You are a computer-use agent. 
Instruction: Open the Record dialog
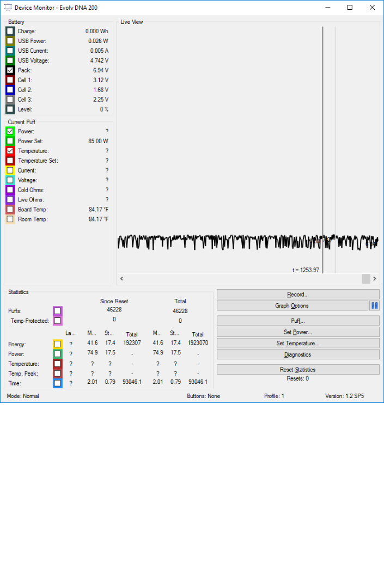click(298, 295)
